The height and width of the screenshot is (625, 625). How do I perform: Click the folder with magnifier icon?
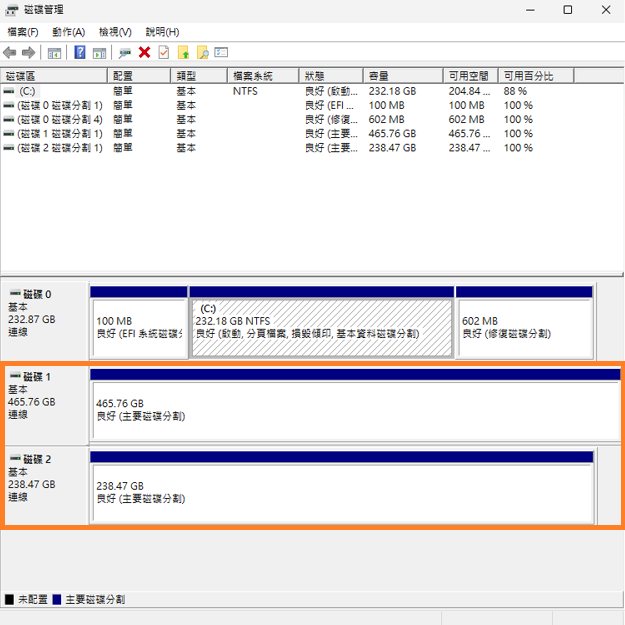coord(202,52)
